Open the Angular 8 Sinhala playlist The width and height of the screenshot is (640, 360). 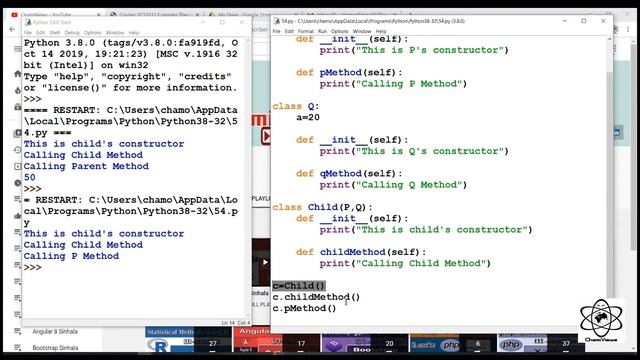(x=55, y=331)
